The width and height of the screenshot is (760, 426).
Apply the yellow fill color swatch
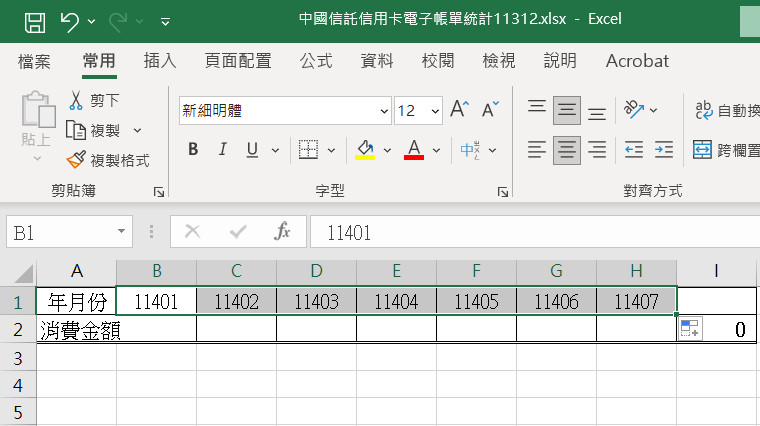click(x=365, y=150)
